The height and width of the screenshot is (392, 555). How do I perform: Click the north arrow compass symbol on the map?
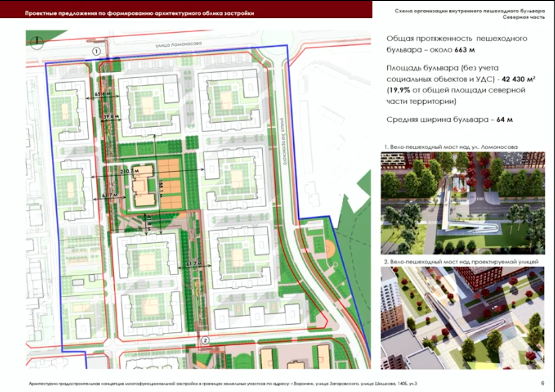37,43
